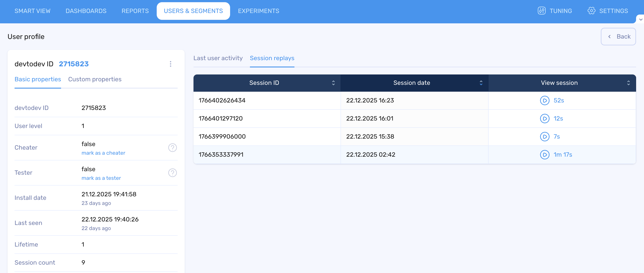Sort table by View session column
The height and width of the screenshot is (273, 644).
click(628, 83)
